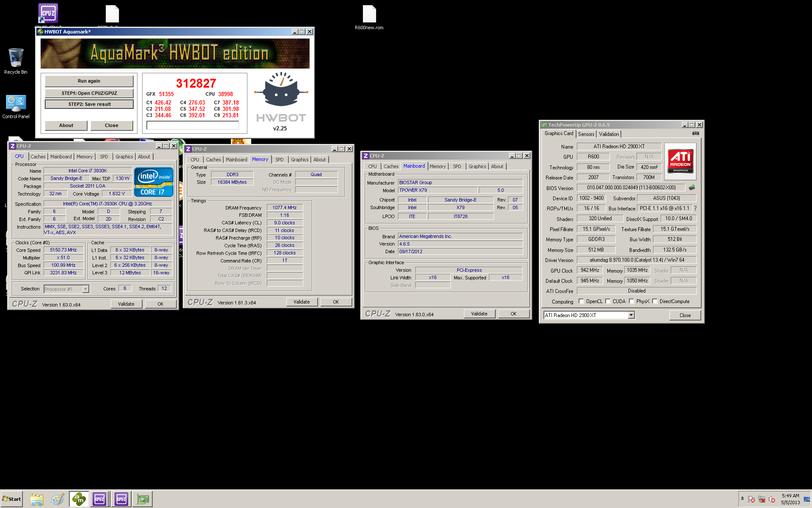Image resolution: width=812 pixels, height=508 pixels.
Task: Click Run again in Aquamark
Action: (x=89, y=81)
